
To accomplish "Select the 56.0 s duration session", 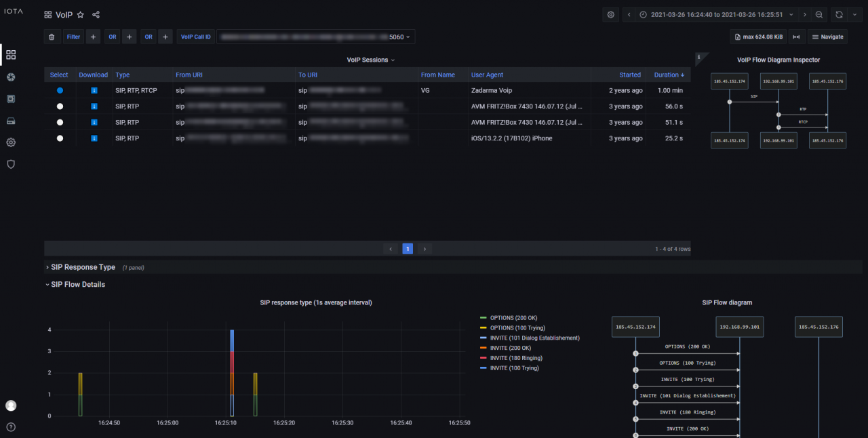I will click(x=60, y=106).
